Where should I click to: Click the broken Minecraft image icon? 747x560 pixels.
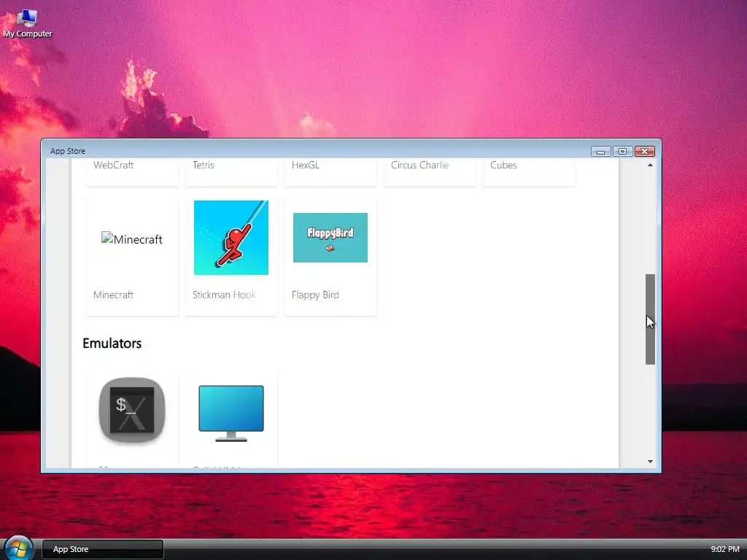[x=132, y=238]
